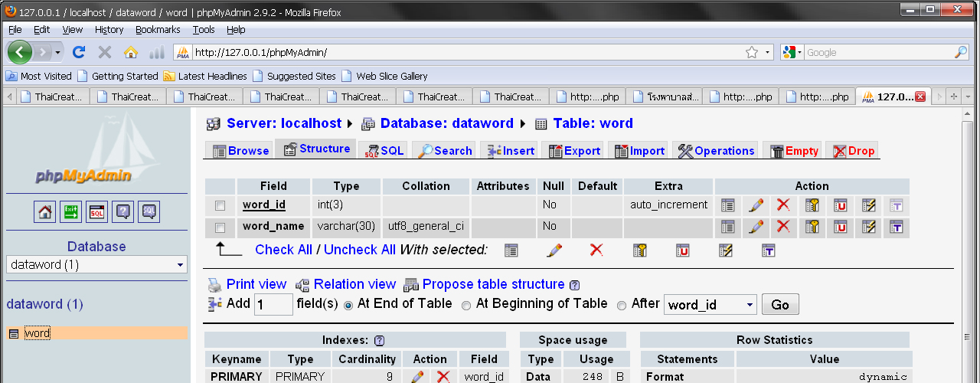This screenshot has height=383, width=980.
Task: Switch to the Browse tab
Action: (240, 150)
